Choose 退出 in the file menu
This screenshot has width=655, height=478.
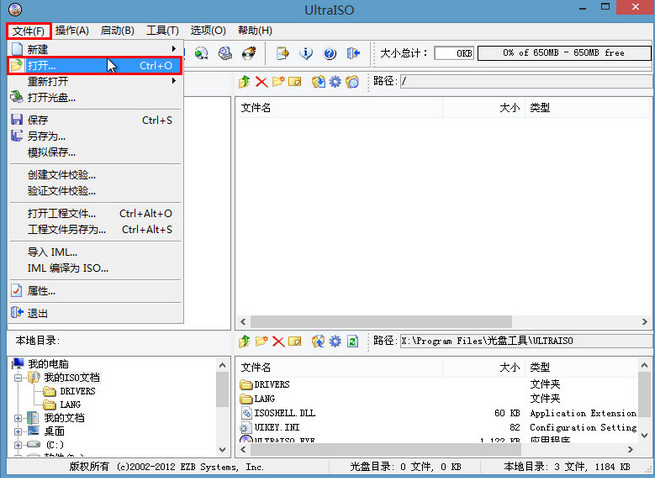coord(95,313)
